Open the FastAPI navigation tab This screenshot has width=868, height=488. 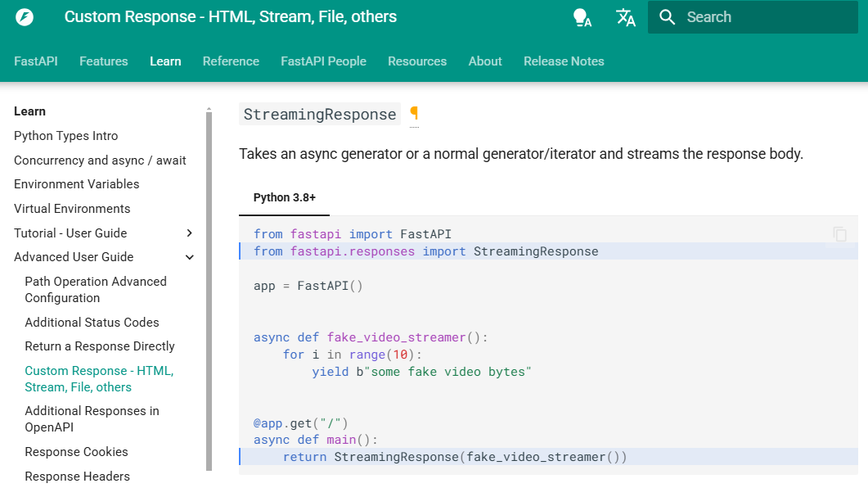(x=36, y=61)
